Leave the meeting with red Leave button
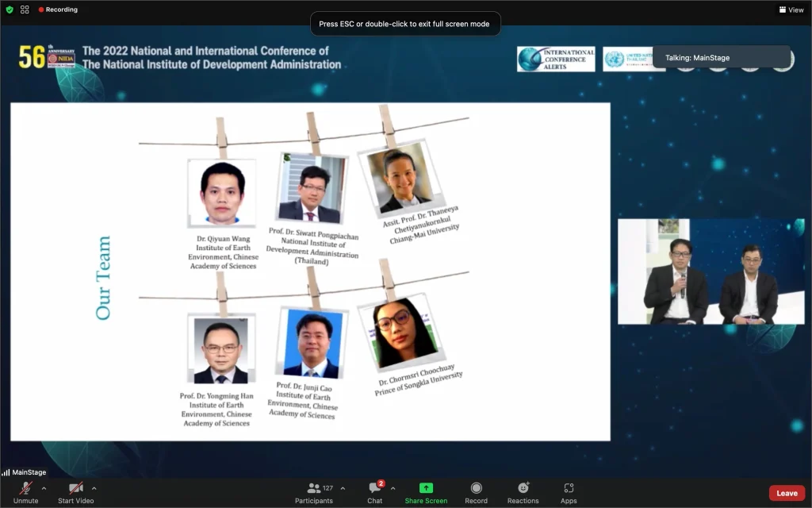Viewport: 812px width, 508px height. (787, 493)
